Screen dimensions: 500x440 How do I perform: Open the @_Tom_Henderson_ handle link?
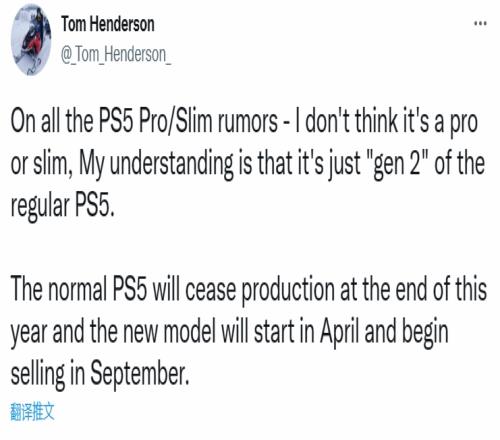(116, 54)
